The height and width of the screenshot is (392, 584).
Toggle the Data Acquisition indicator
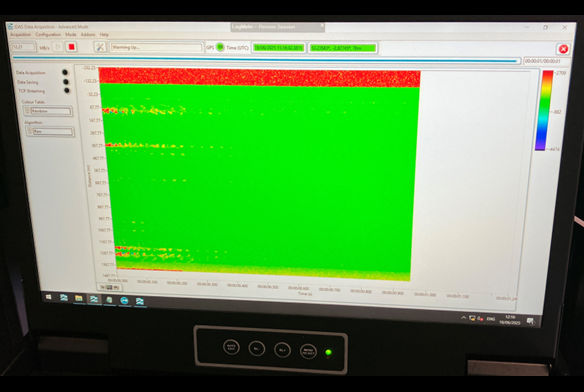pyautogui.click(x=65, y=72)
